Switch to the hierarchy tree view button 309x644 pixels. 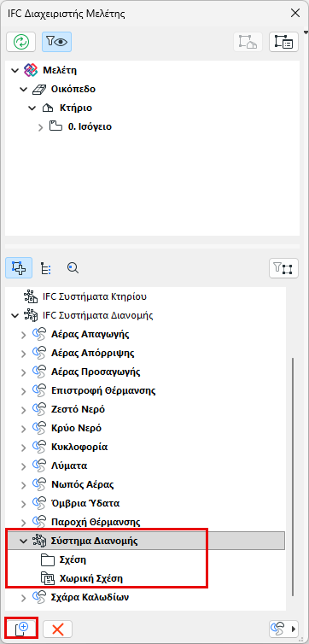[x=46, y=268]
